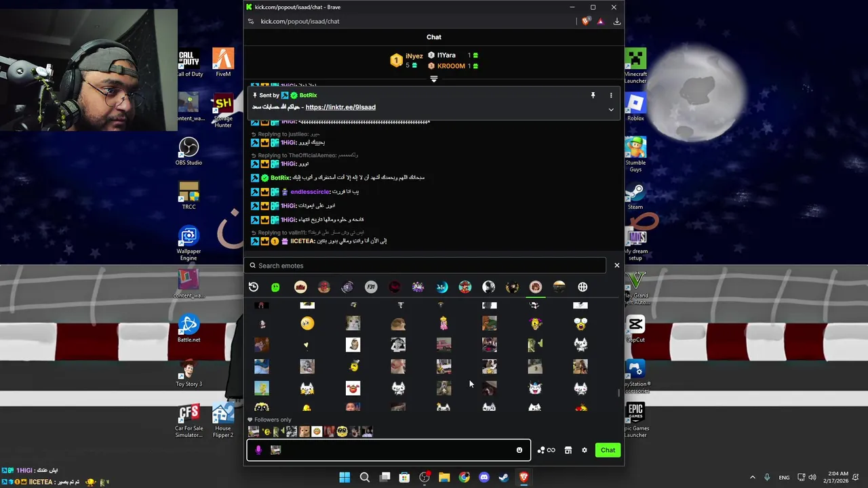868x488 pixels.
Task: Open Brave Shields lion icon
Action: [586, 21]
